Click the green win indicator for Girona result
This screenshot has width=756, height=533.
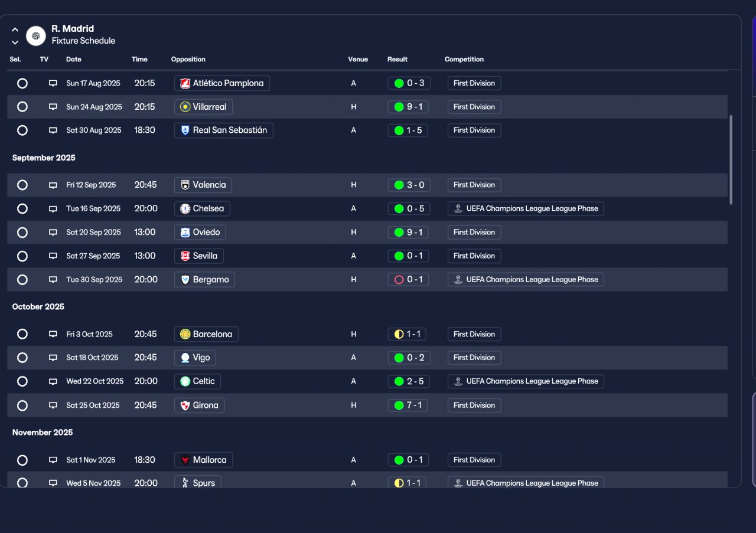coord(399,406)
